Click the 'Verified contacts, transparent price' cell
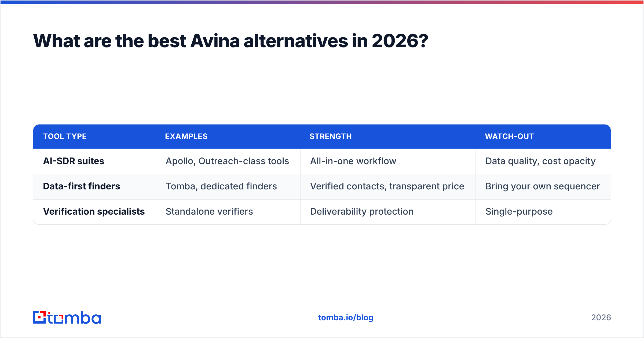 tap(387, 186)
